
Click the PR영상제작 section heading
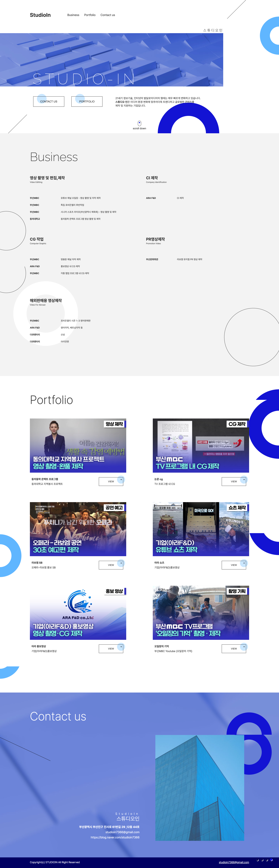click(x=155, y=239)
